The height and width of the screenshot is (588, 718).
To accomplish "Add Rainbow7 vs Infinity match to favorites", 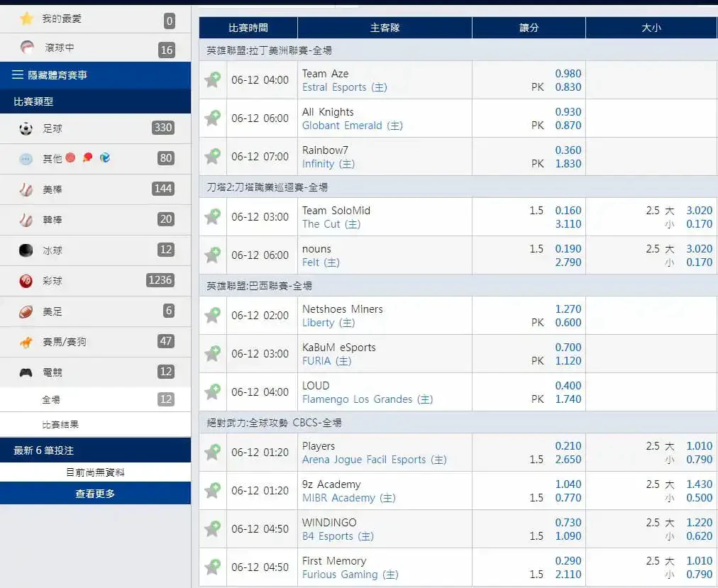I will pos(213,156).
